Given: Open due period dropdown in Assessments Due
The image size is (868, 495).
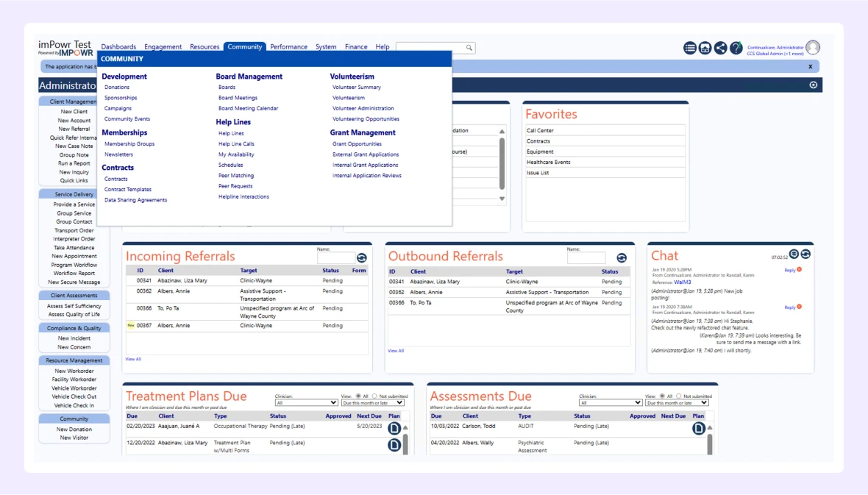Looking at the screenshot, I should pyautogui.click(x=677, y=403).
